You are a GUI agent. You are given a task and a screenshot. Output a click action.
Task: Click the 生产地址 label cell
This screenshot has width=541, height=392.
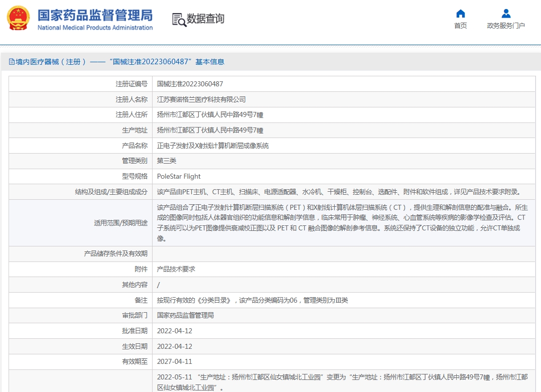point(80,130)
